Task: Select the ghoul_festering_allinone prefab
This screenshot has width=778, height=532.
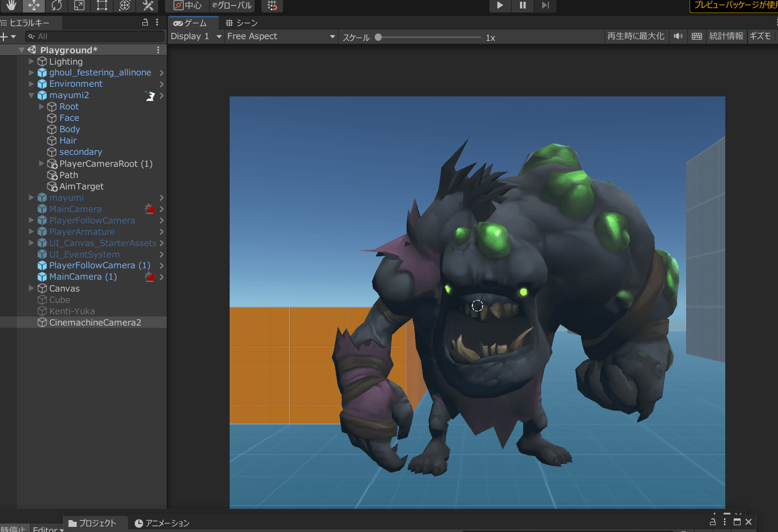Action: point(100,73)
